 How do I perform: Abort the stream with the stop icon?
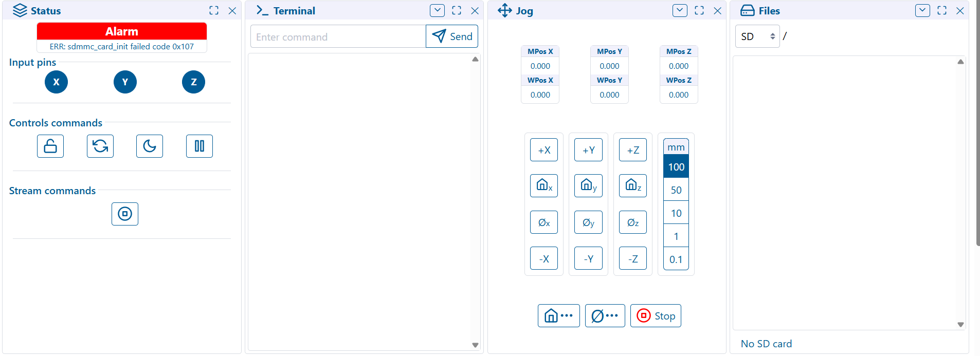(x=125, y=214)
